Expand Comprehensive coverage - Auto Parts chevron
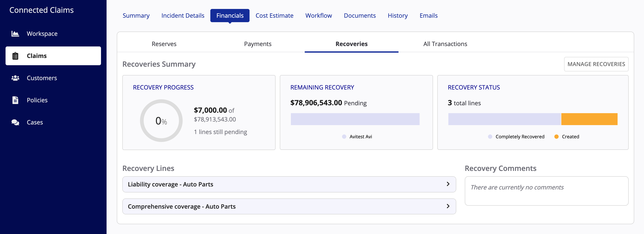The image size is (644, 234). (x=448, y=206)
